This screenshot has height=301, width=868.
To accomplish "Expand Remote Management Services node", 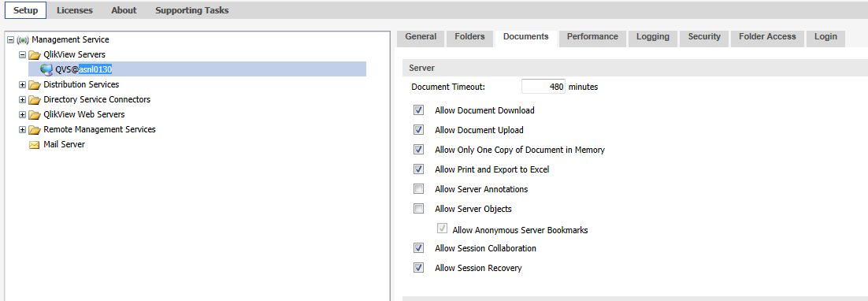I will pyautogui.click(x=22, y=129).
